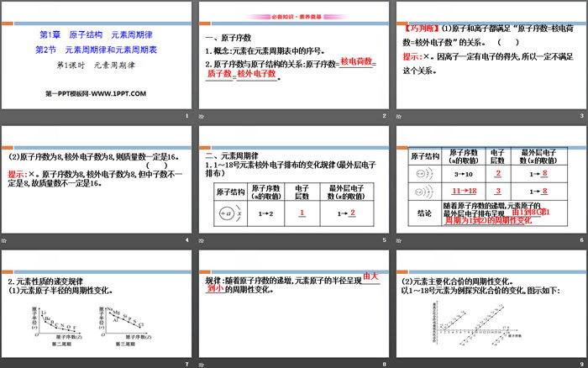This screenshot has height=368, width=588.
Task: Click animation star icon under slide 8
Action: tap(202, 365)
